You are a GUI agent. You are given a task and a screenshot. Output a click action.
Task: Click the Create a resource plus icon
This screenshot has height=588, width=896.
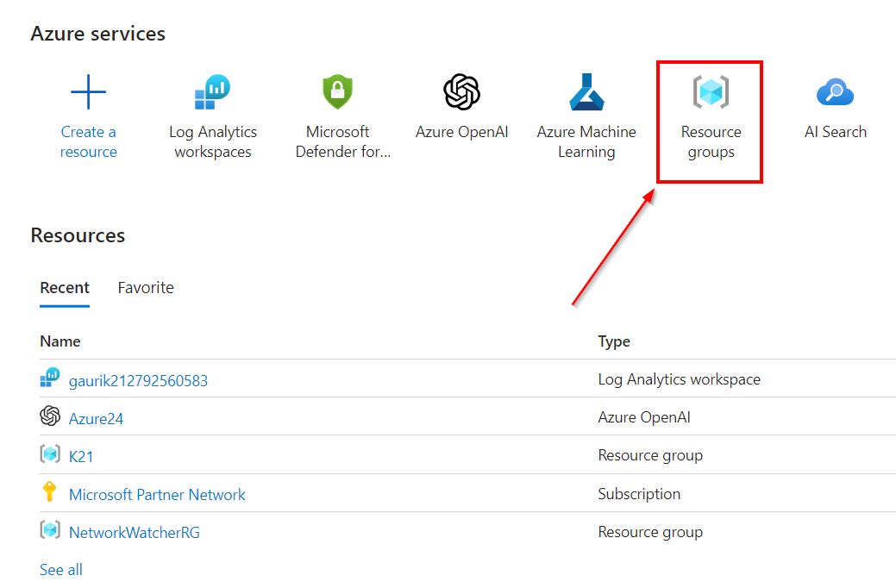tap(88, 91)
